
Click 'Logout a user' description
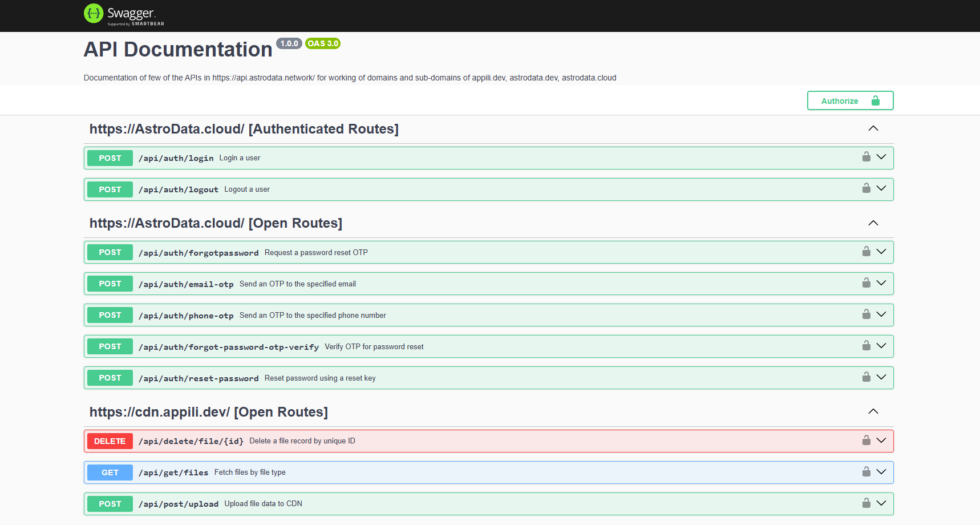point(247,189)
